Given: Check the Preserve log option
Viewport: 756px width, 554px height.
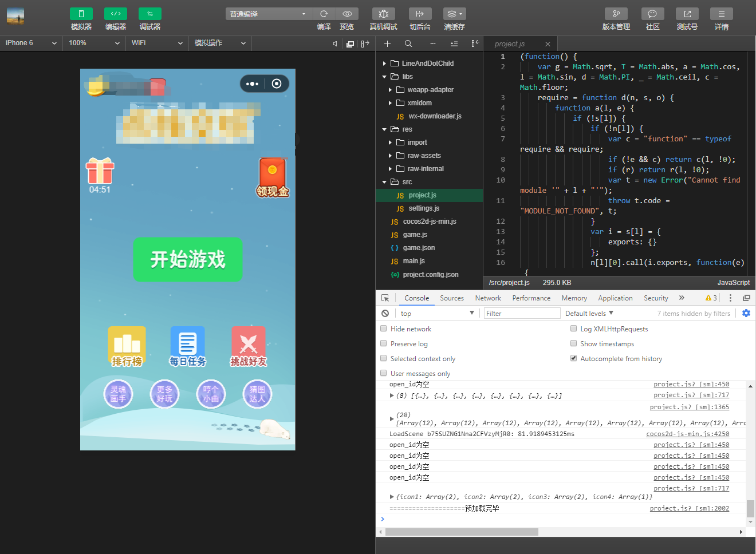Looking at the screenshot, I should tap(384, 343).
